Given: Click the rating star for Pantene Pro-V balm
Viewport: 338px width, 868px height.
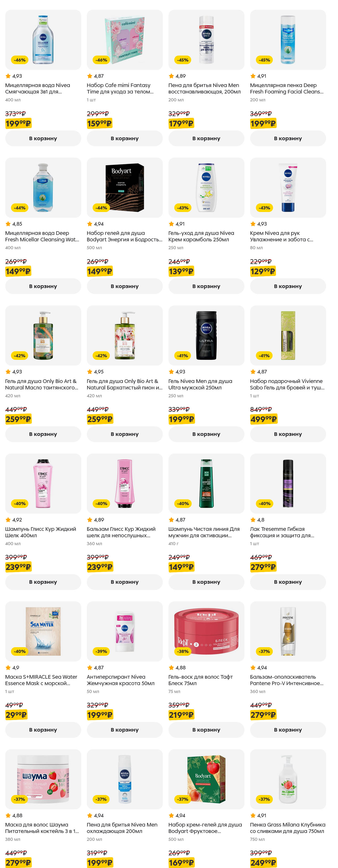Looking at the screenshot, I should coord(253,667).
